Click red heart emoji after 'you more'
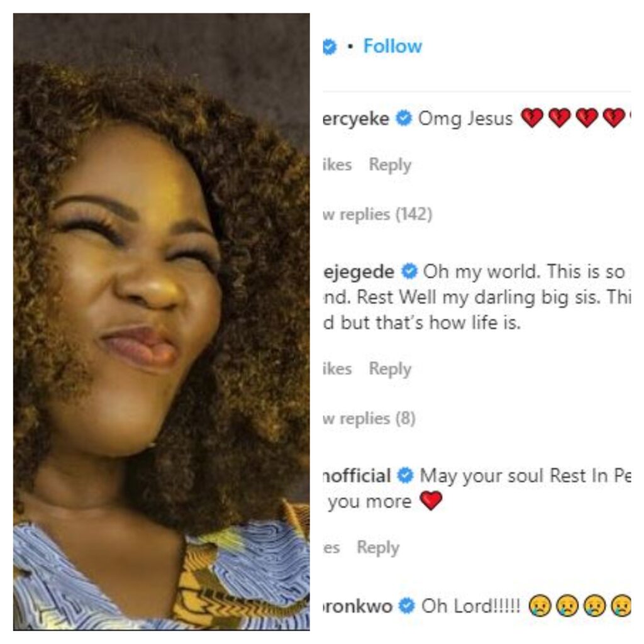 coord(431,501)
